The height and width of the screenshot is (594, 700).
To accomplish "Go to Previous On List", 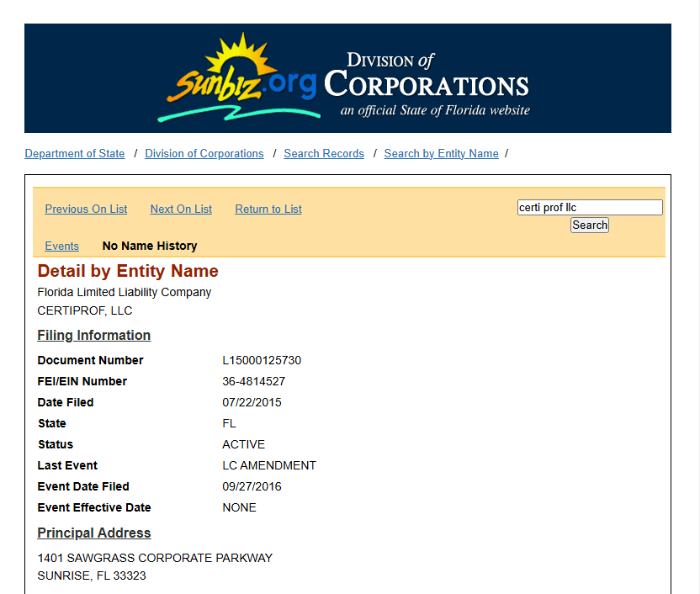I will tap(87, 209).
